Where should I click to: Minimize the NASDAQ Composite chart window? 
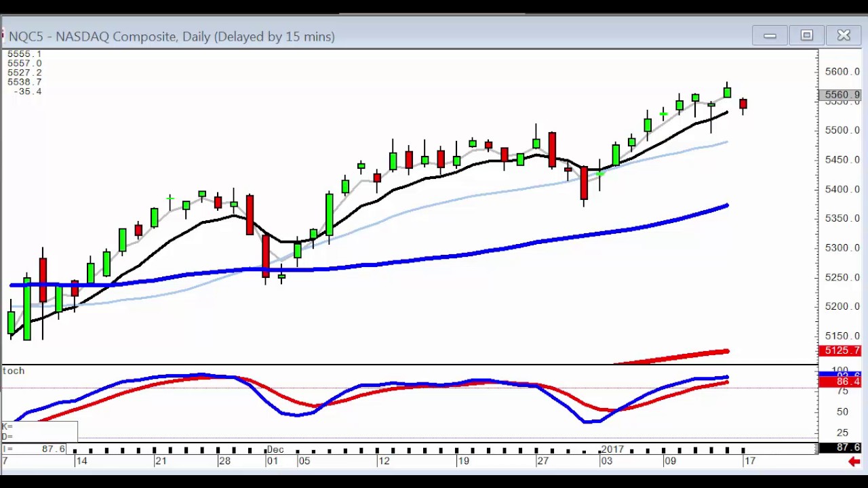click(770, 35)
